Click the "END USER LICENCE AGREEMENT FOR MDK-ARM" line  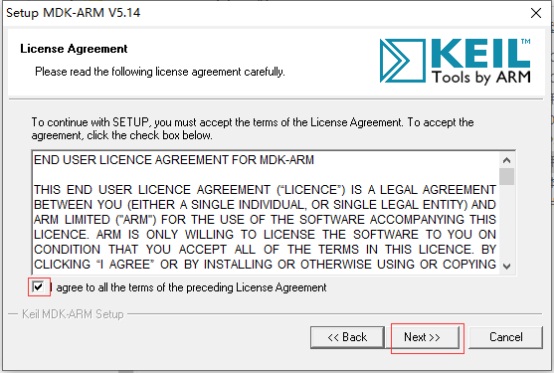click(174, 160)
